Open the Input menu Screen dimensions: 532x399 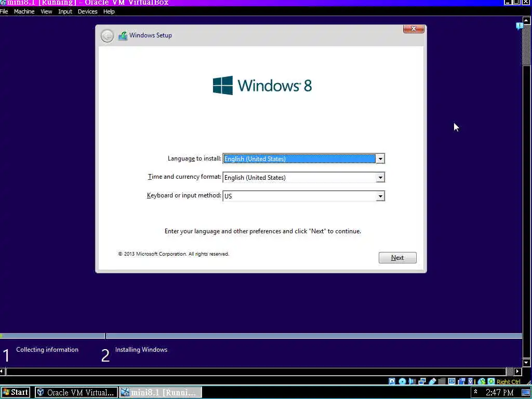65,11
